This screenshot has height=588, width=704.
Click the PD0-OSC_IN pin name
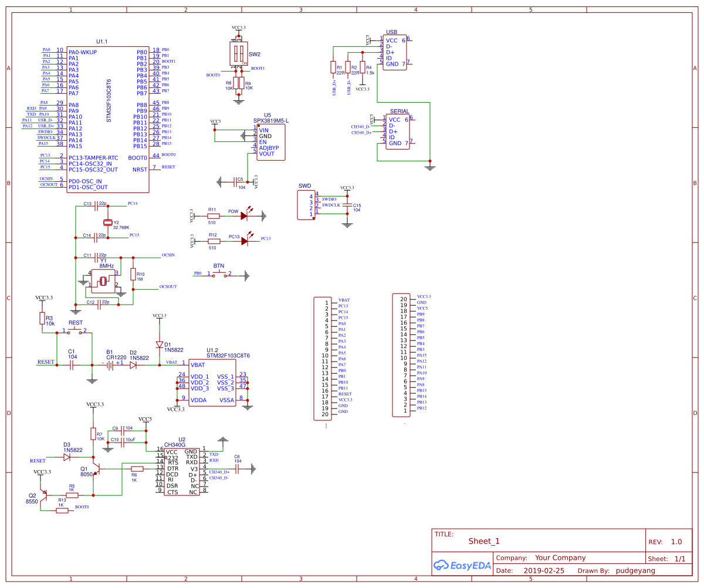[85, 181]
